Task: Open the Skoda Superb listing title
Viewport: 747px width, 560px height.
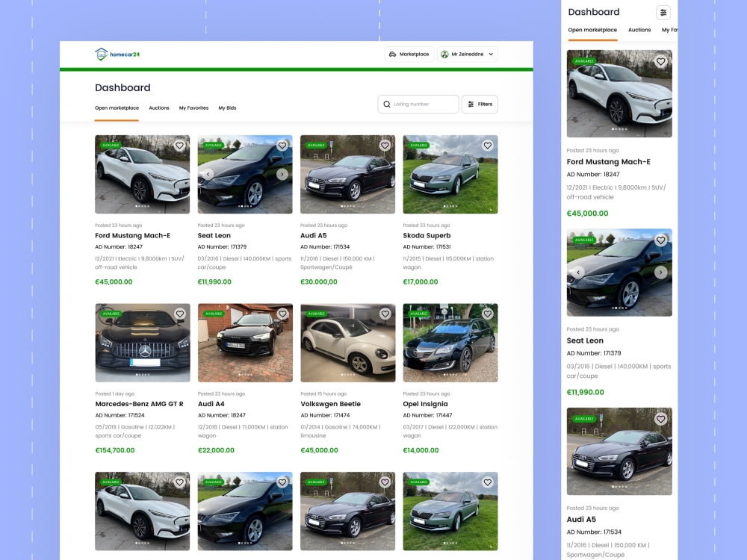Action: pyautogui.click(x=427, y=236)
